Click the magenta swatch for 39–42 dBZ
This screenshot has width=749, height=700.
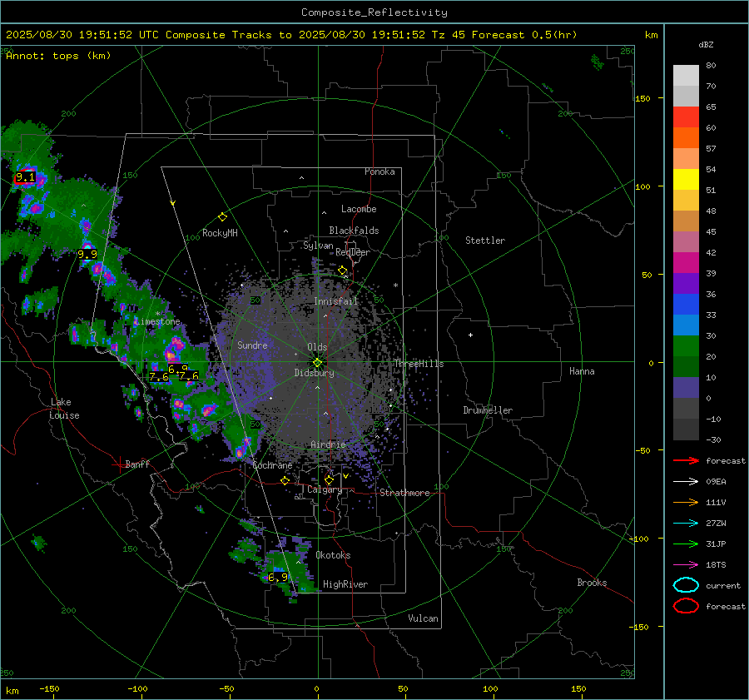[686, 263]
